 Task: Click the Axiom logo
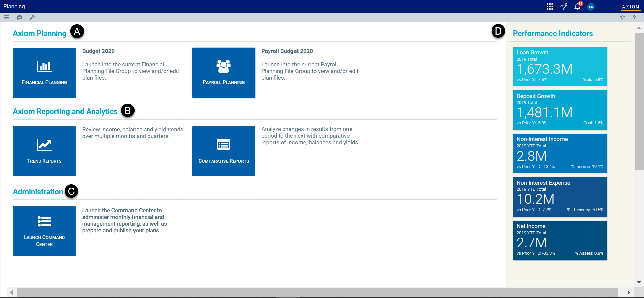click(x=631, y=7)
